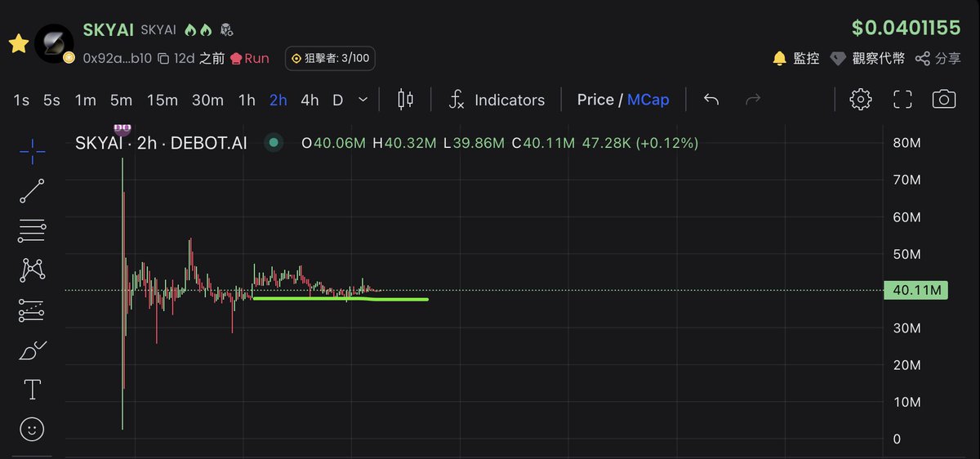Screen dimensions: 980x459
Task: Click the 分享 share button
Action: (938, 58)
